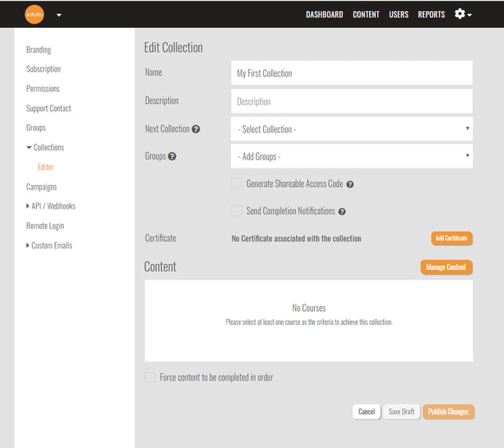The height and width of the screenshot is (448, 504).
Task: Open the Add Groups dropdown
Action: pyautogui.click(x=352, y=156)
